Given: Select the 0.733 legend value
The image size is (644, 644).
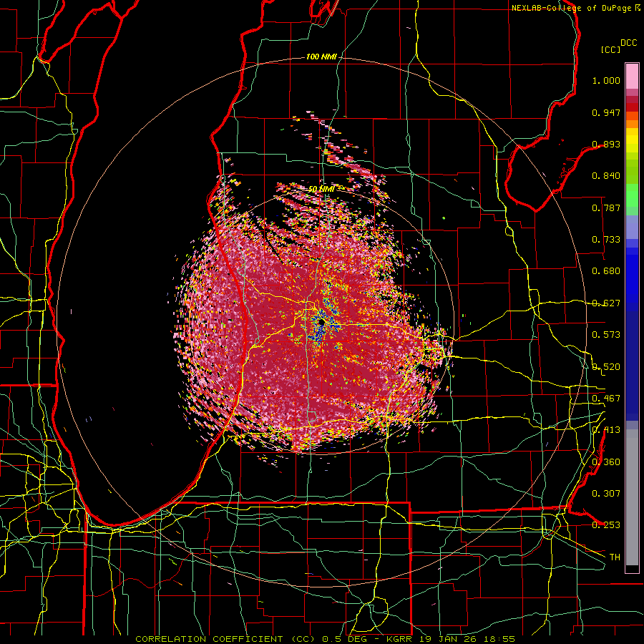Looking at the screenshot, I should (x=606, y=239).
